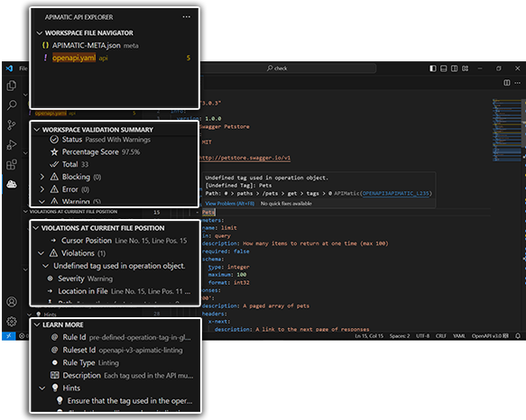Viewport: 526px width, 420px height.
Task: Expand the Blocking (0) node
Action: coord(42,177)
